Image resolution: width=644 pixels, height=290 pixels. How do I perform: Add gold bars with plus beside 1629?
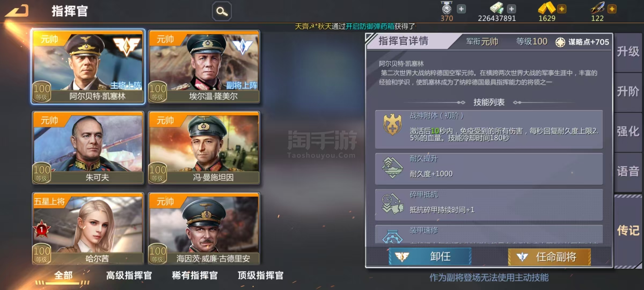tap(562, 9)
